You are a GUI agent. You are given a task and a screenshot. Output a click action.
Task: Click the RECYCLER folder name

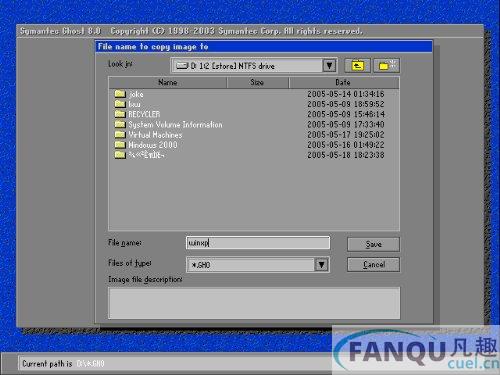(144, 114)
